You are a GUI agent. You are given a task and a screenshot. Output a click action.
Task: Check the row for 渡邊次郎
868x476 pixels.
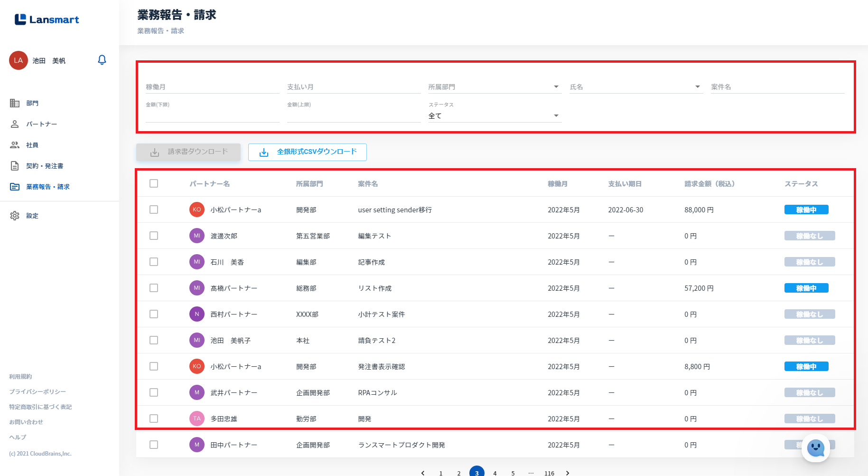coord(154,236)
